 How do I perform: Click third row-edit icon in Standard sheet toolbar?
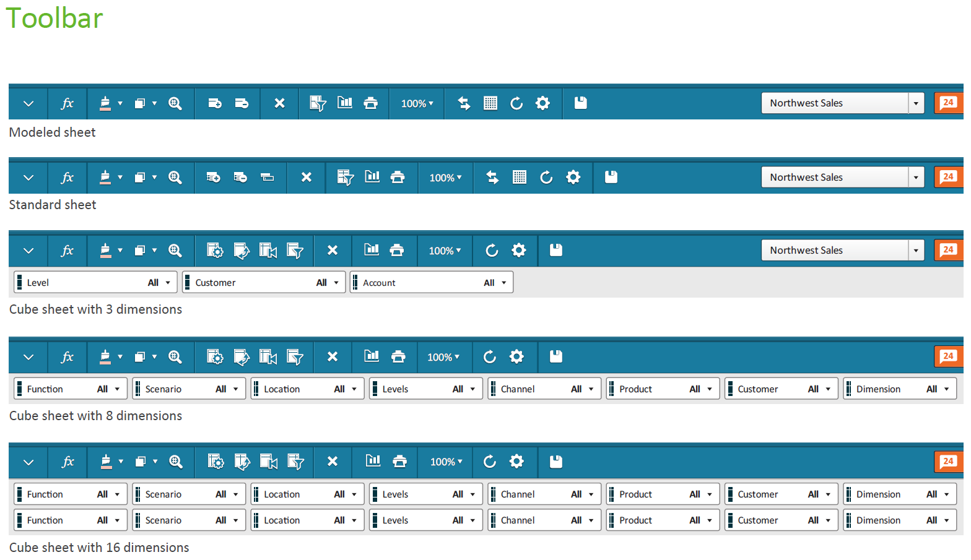[x=267, y=178]
